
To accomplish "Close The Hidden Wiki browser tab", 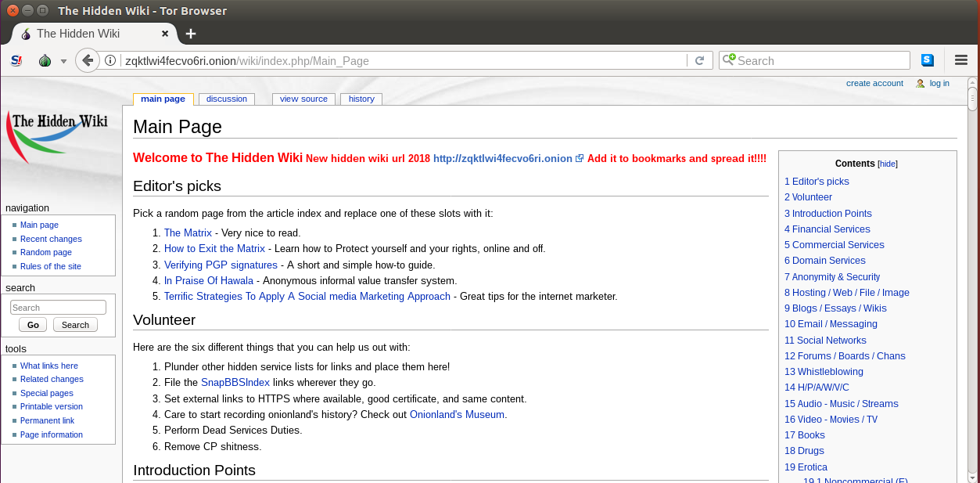I will tap(165, 34).
